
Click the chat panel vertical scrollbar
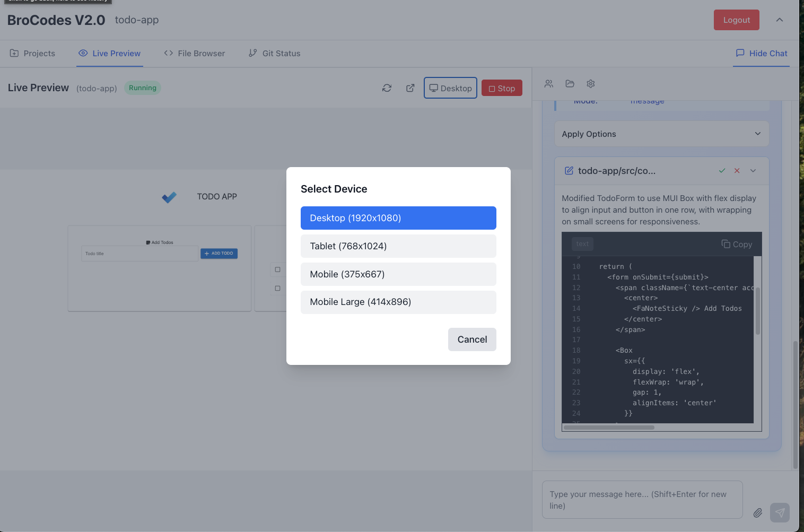click(x=795, y=405)
